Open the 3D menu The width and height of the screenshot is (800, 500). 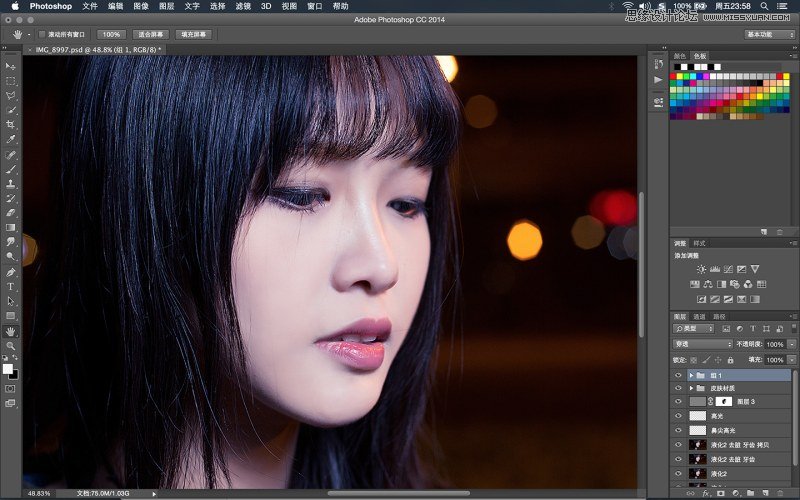coord(266,6)
